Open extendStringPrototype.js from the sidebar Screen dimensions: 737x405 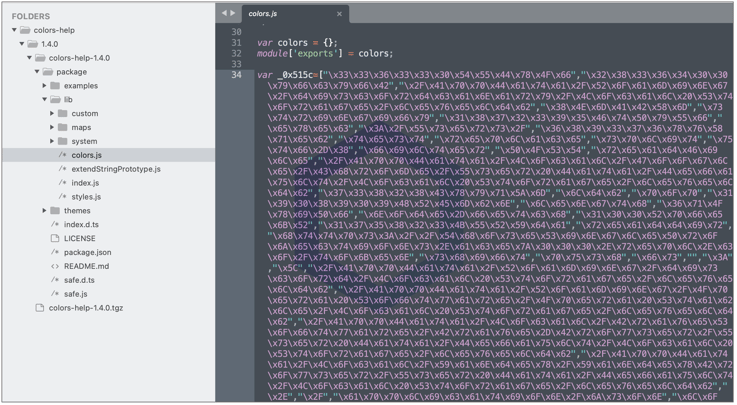pyautogui.click(x=115, y=169)
